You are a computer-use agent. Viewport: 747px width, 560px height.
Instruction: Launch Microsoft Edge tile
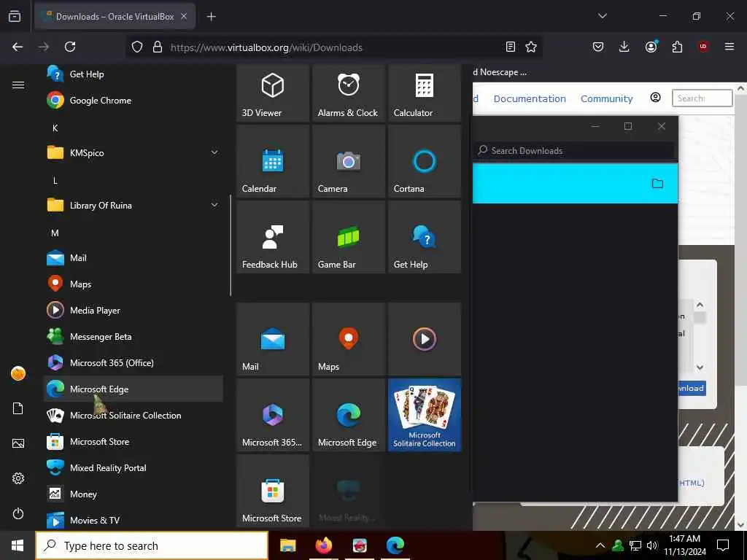point(348,415)
